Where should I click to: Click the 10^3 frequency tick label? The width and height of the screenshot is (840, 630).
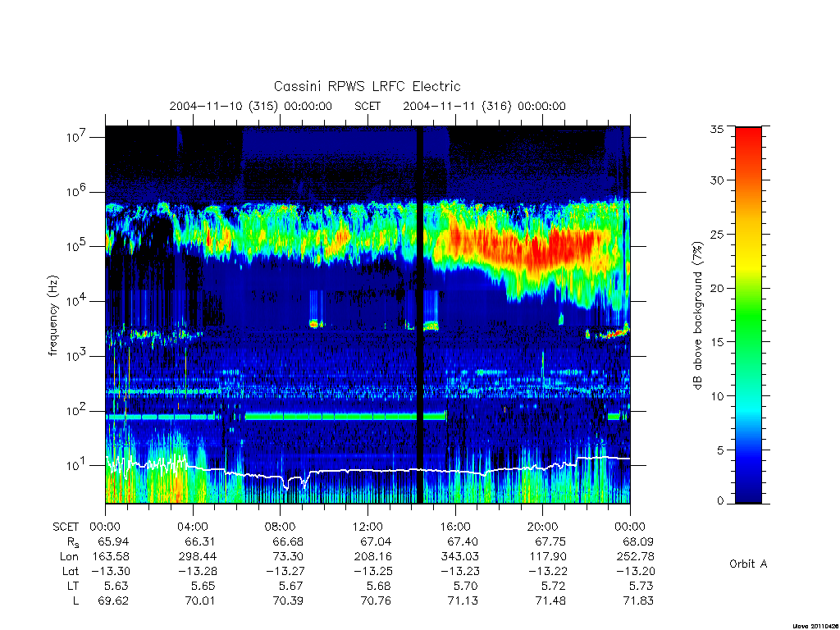[77, 356]
